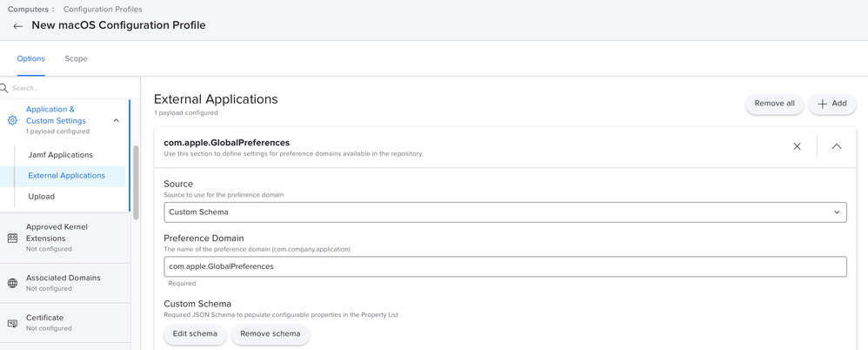Go back using the left arrow icon
Image resolution: width=868 pixels, height=350 pixels.
tap(17, 26)
